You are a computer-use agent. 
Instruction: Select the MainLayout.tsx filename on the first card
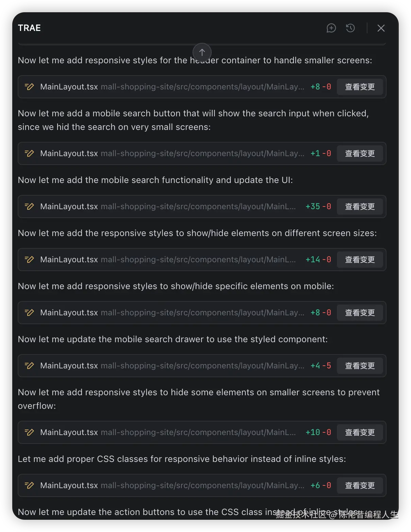pyautogui.click(x=69, y=87)
